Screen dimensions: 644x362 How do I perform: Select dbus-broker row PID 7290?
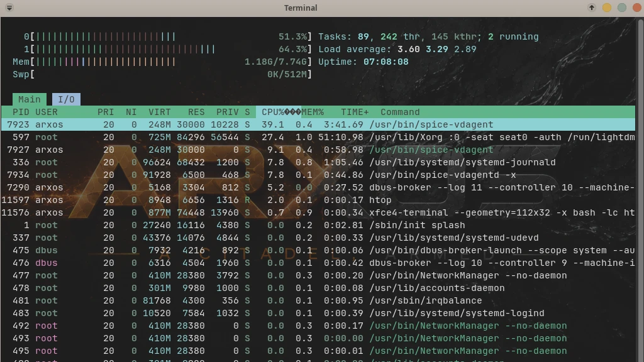[x=318, y=187]
